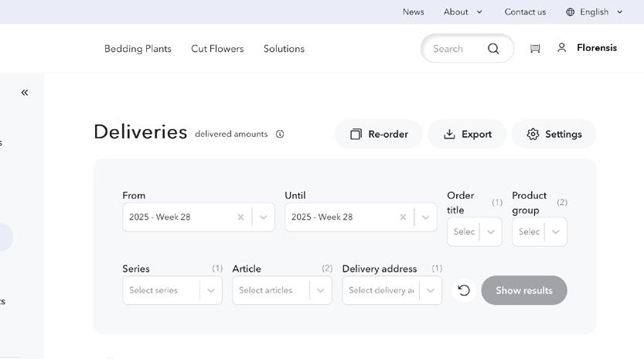Reset filters with the circular arrow icon

click(464, 290)
